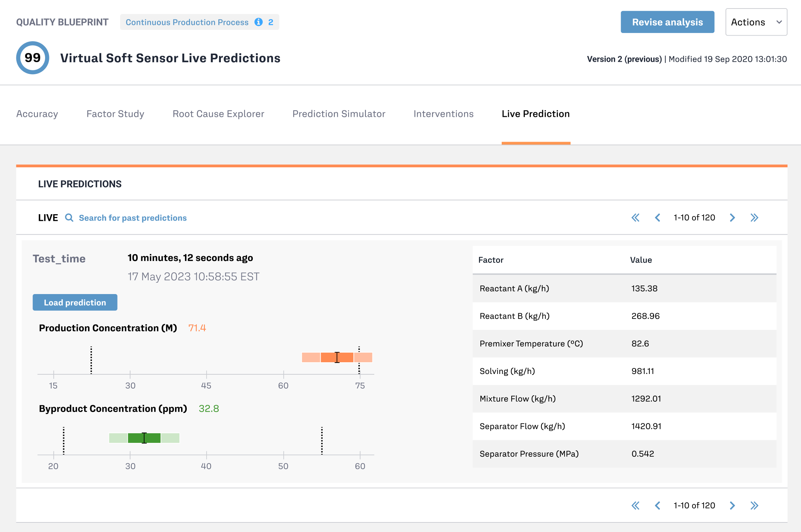
Task: Go to next page with top right chevron
Action: pos(732,218)
